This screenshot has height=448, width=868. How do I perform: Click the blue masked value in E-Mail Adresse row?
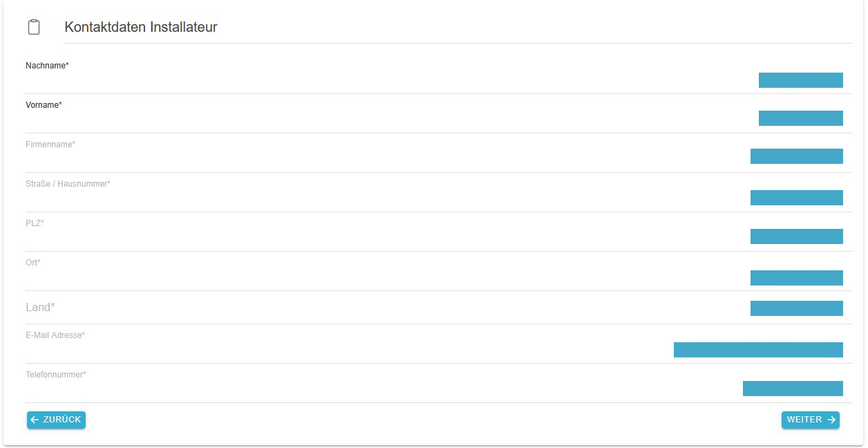tap(758, 350)
